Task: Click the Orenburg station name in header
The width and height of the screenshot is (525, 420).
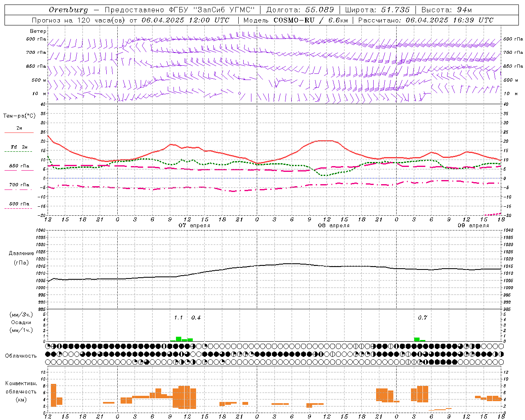Action: pyautogui.click(x=68, y=10)
